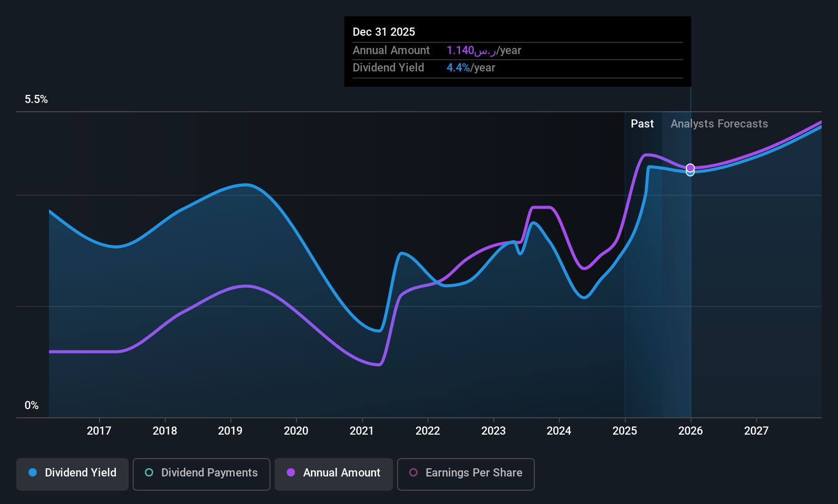Click the 4.4% dividend yield value
This screenshot has width=838, height=504.
(458, 68)
